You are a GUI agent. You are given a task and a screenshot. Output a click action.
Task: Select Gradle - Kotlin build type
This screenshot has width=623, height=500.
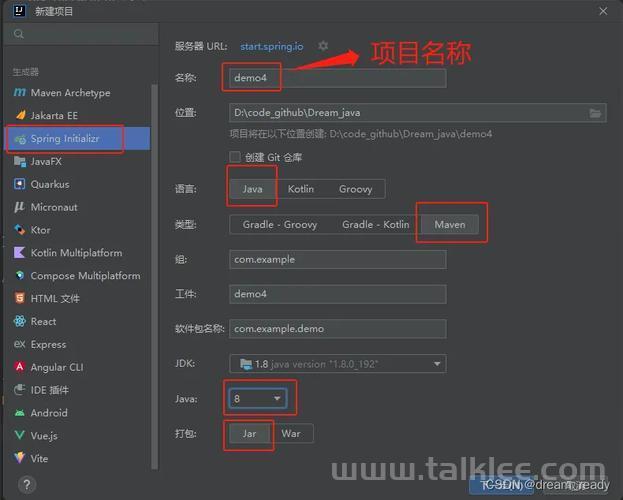[375, 225]
